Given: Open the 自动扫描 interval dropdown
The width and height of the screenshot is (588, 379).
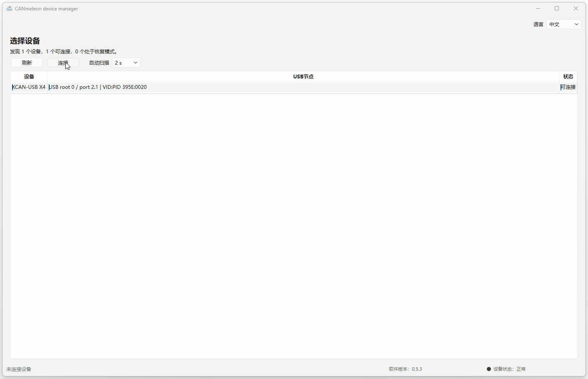Looking at the screenshot, I should click(x=126, y=63).
